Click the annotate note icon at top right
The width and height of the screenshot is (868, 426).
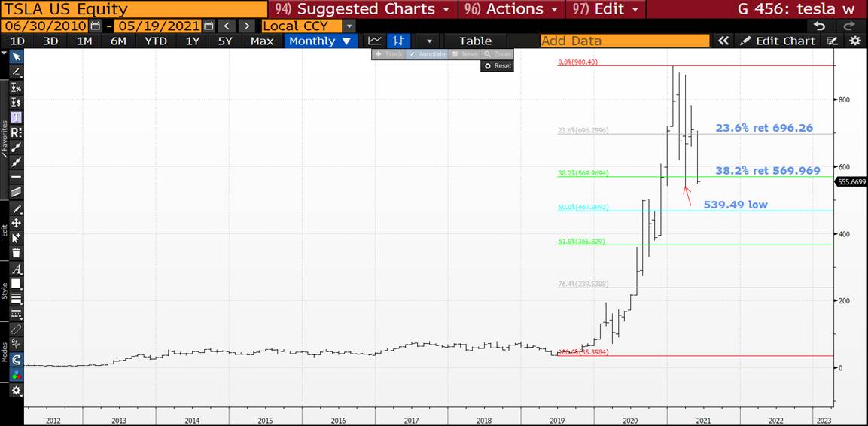(x=831, y=41)
